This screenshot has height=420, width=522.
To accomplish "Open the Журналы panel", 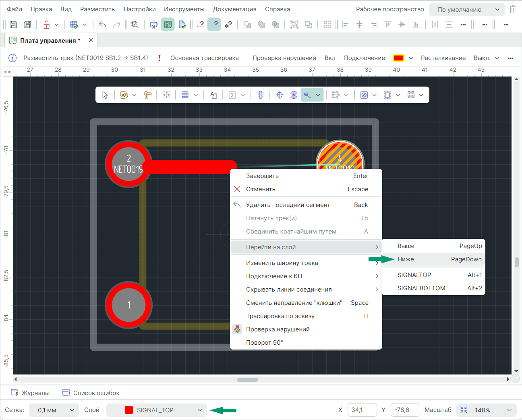I will pos(31,393).
